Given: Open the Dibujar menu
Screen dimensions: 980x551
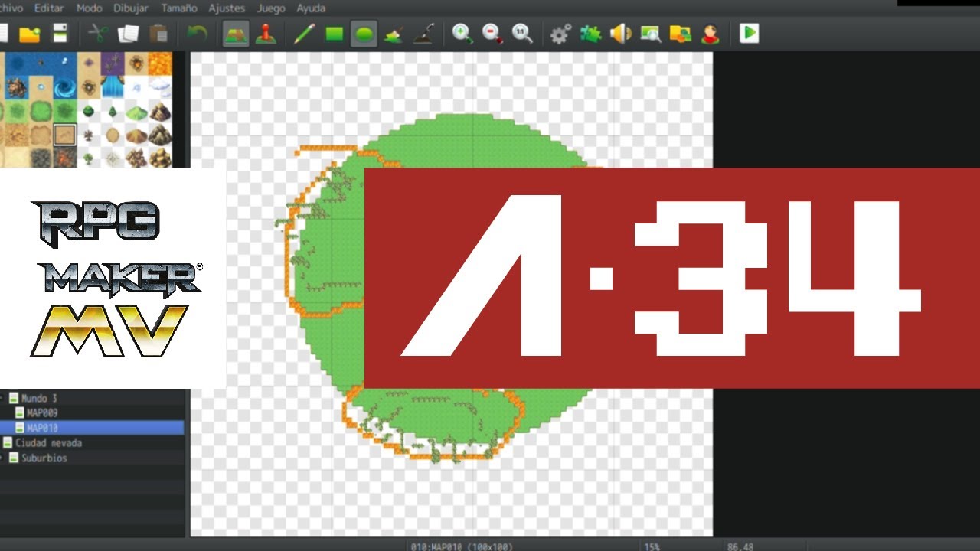Looking at the screenshot, I should coord(131,8).
